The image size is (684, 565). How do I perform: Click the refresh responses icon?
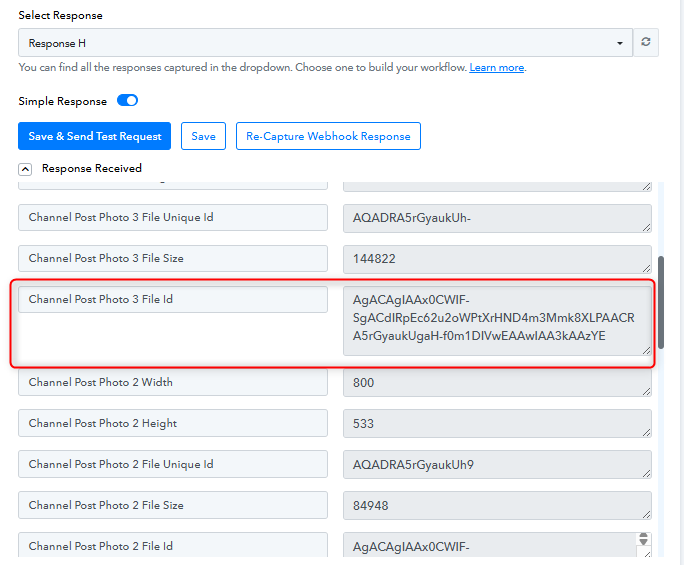point(646,42)
